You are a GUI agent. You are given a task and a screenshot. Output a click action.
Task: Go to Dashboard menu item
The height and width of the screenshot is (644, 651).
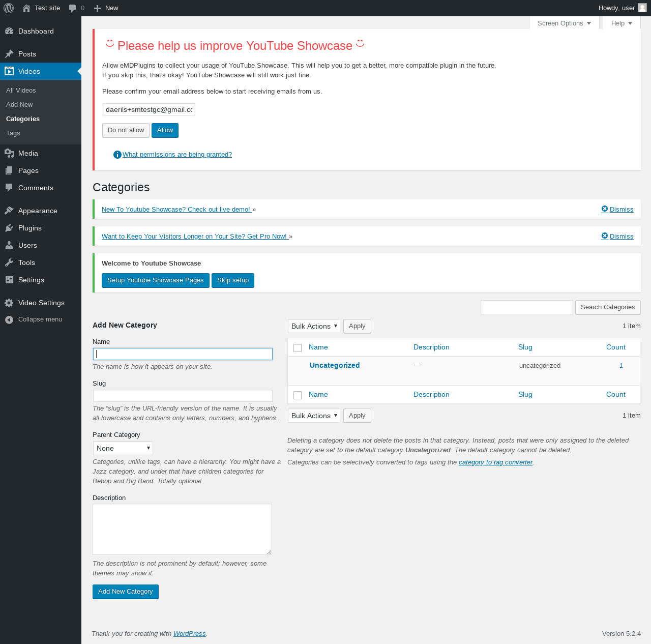coord(41,31)
